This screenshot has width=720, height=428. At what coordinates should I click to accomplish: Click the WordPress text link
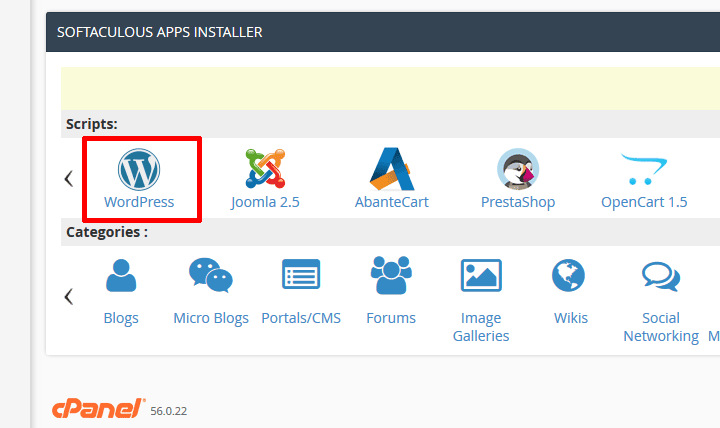click(x=139, y=202)
